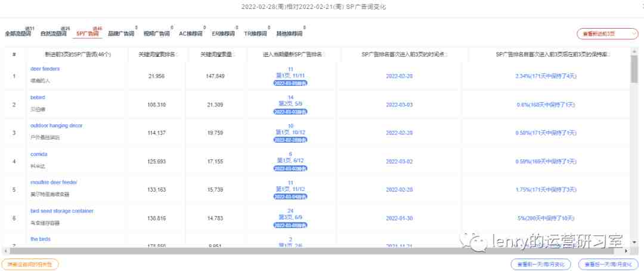Screen dimensions: 644x271
Task: Click the 2.34% retention value
Action: (x=546, y=76)
